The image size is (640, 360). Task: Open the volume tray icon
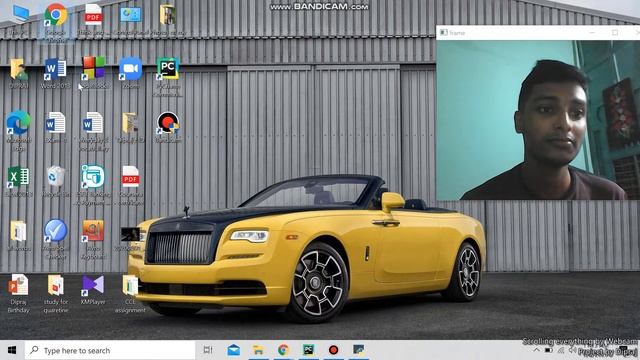(572, 351)
